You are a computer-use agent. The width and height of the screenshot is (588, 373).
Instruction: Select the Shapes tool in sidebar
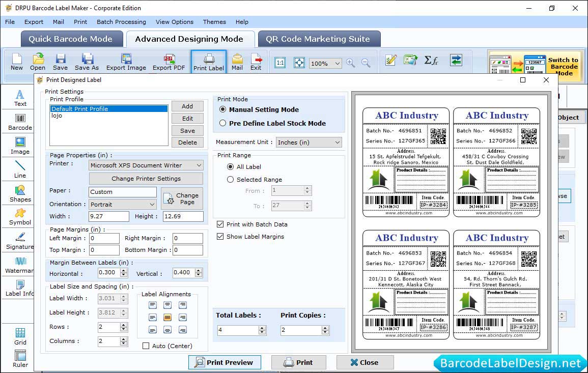point(20,194)
